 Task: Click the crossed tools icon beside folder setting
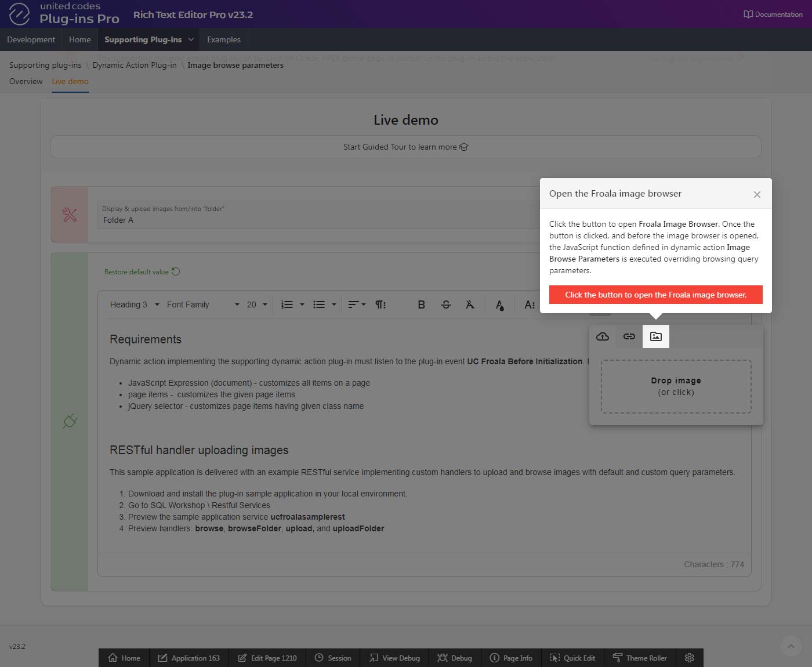[x=70, y=215]
